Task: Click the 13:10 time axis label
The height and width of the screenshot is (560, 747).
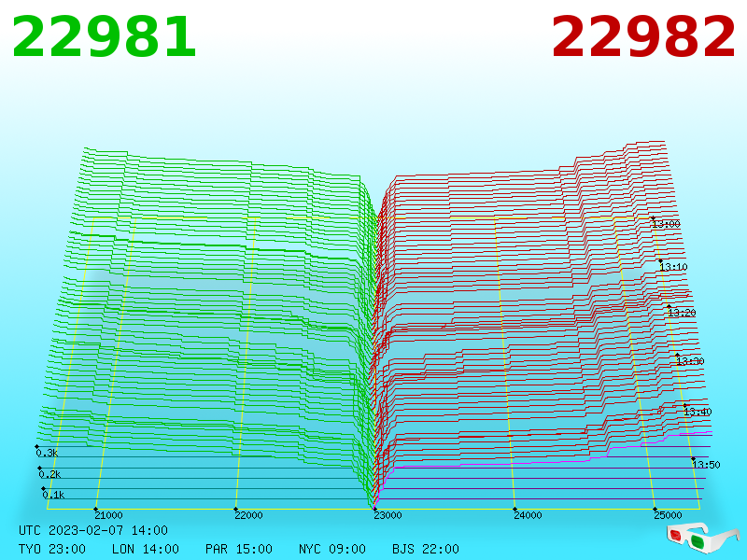Action: (x=673, y=267)
